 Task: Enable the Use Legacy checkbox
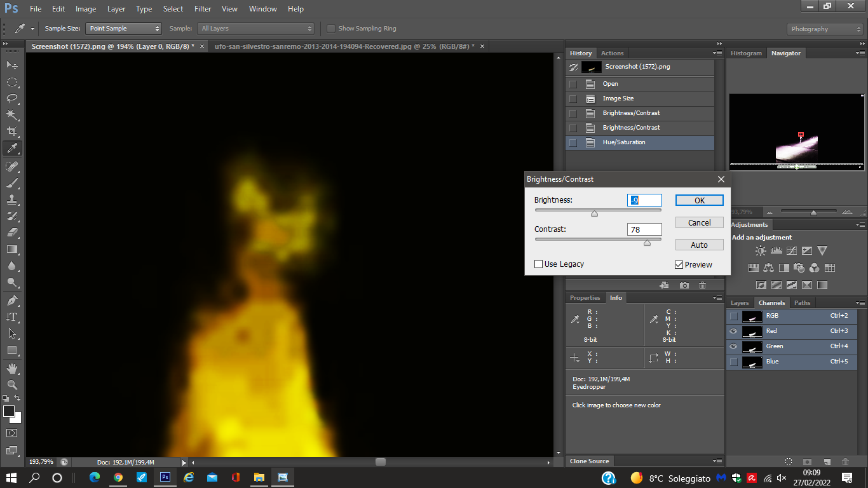click(x=539, y=264)
